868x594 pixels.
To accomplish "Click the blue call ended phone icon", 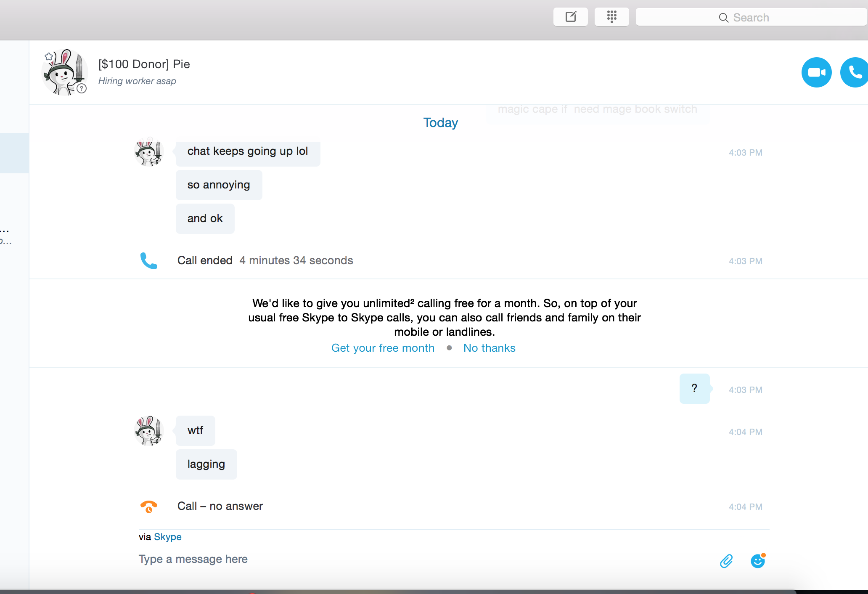I will [148, 261].
